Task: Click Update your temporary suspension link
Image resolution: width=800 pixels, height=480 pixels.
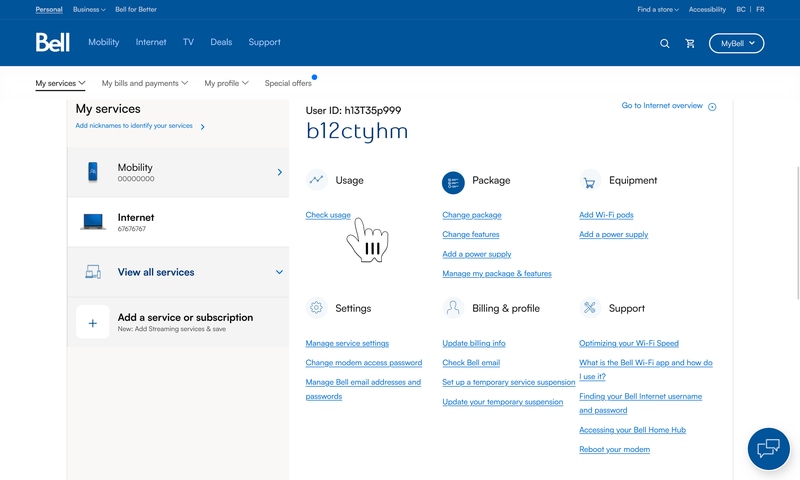Action: (503, 402)
